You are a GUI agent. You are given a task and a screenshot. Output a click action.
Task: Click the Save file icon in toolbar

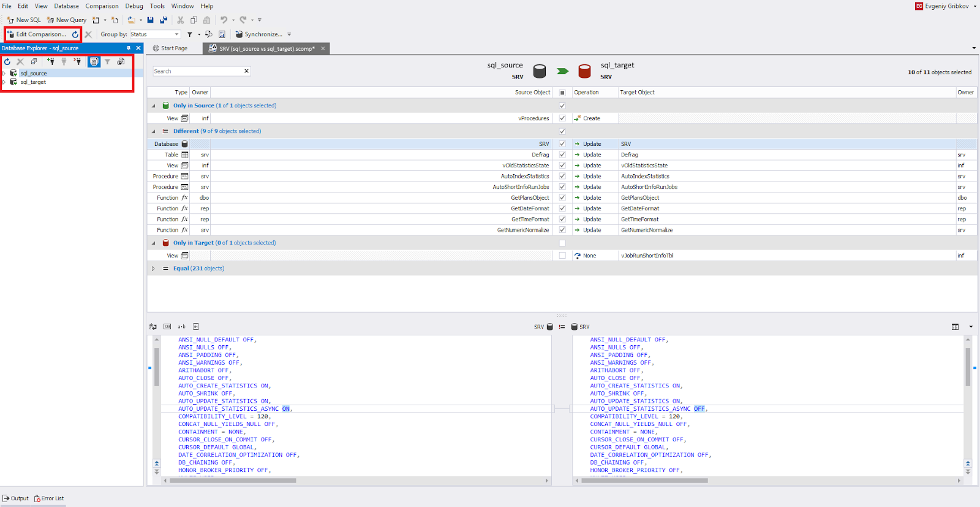[150, 20]
